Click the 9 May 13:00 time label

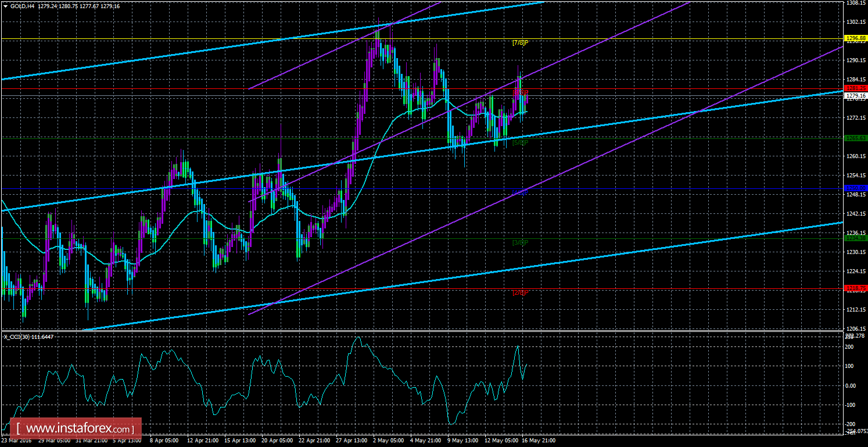point(464,441)
